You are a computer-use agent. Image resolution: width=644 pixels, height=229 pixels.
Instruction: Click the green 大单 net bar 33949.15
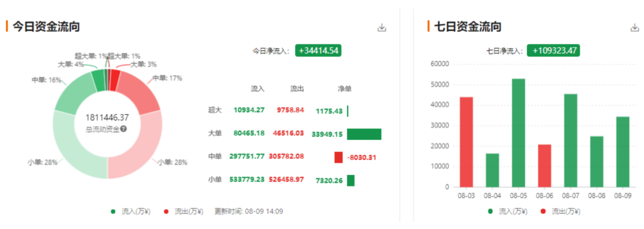point(364,134)
